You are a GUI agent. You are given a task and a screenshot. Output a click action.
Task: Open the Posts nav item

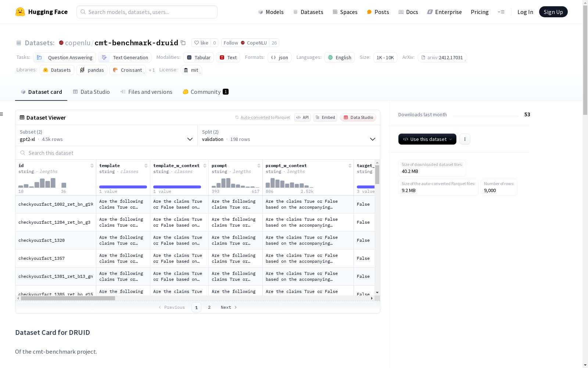tap(378, 12)
